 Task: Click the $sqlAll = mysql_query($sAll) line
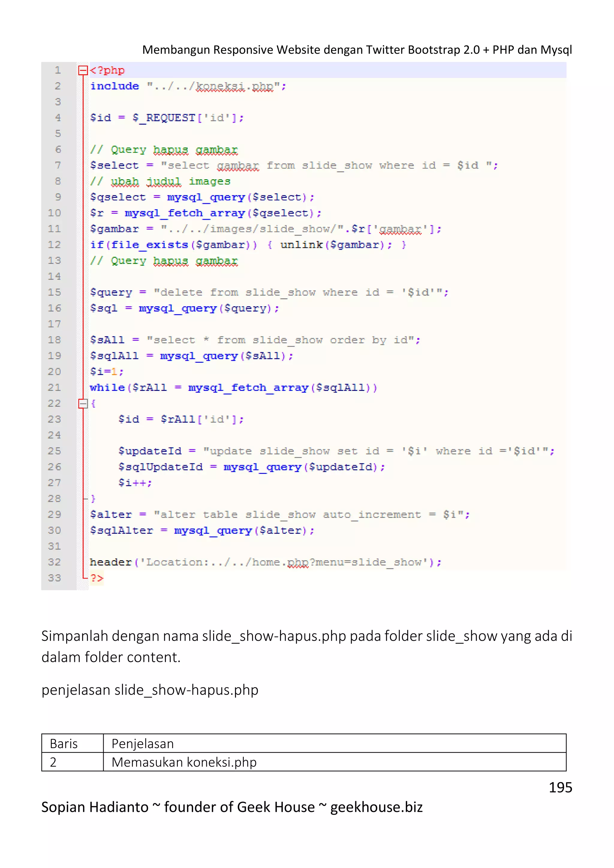click(x=191, y=356)
